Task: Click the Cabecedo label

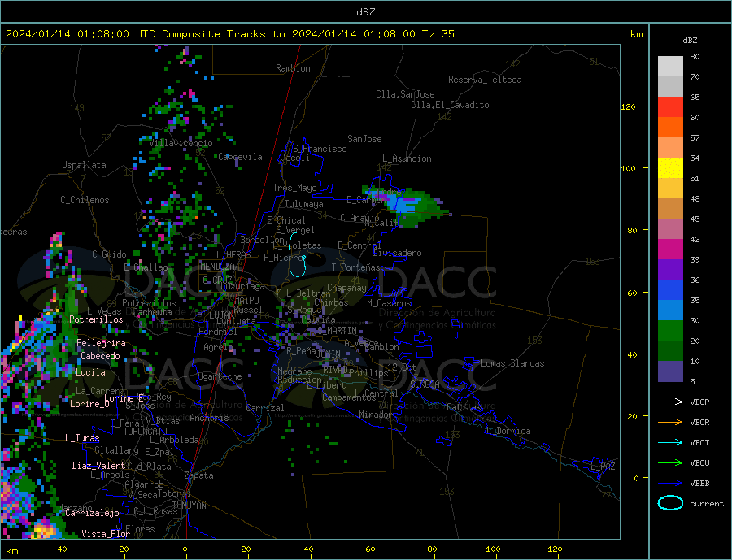Action: [100, 356]
